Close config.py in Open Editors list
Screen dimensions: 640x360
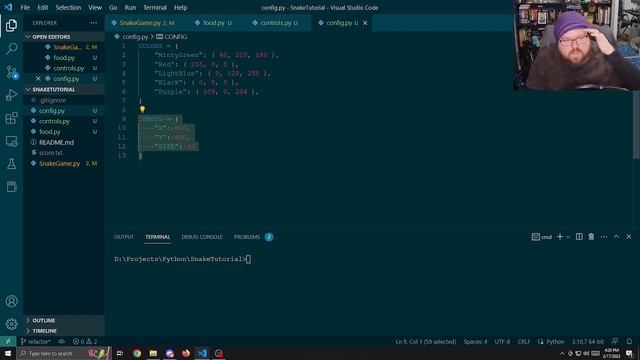tap(38, 79)
